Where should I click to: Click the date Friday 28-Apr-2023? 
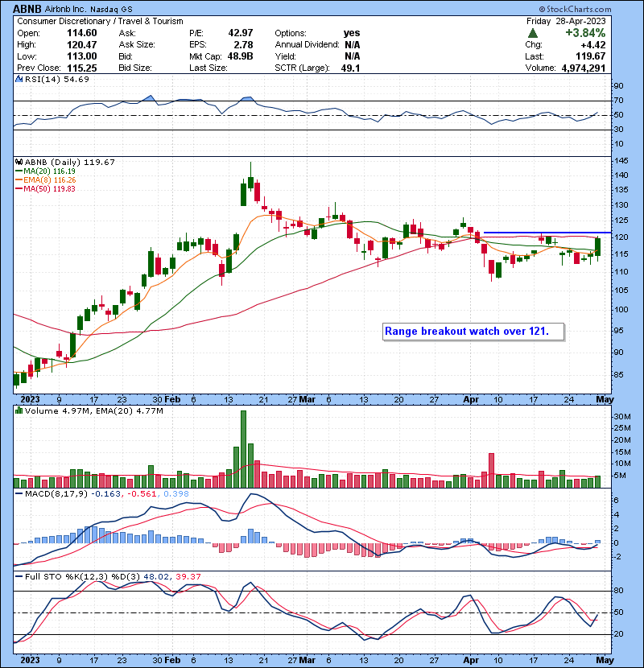click(566, 21)
